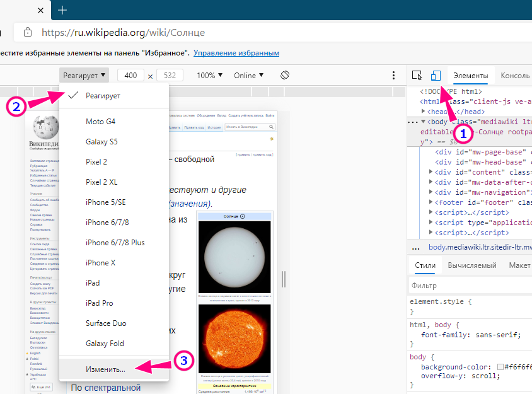Select the checked Реагирует option

click(103, 95)
